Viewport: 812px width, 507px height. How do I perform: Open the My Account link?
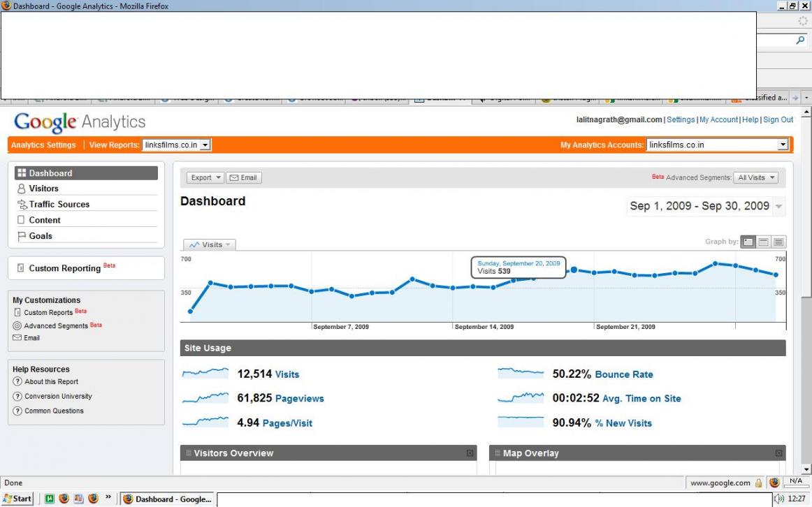(x=719, y=119)
